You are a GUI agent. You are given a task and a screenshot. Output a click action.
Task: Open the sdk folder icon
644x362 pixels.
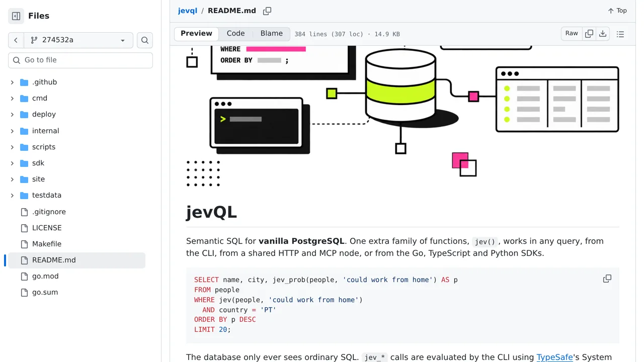point(24,163)
